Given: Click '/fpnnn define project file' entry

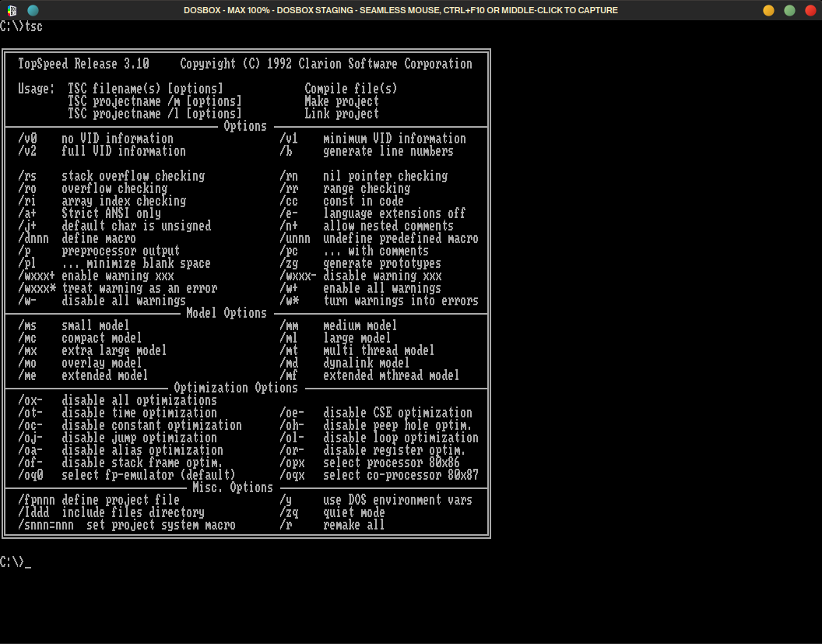Looking at the screenshot, I should click(99, 500).
